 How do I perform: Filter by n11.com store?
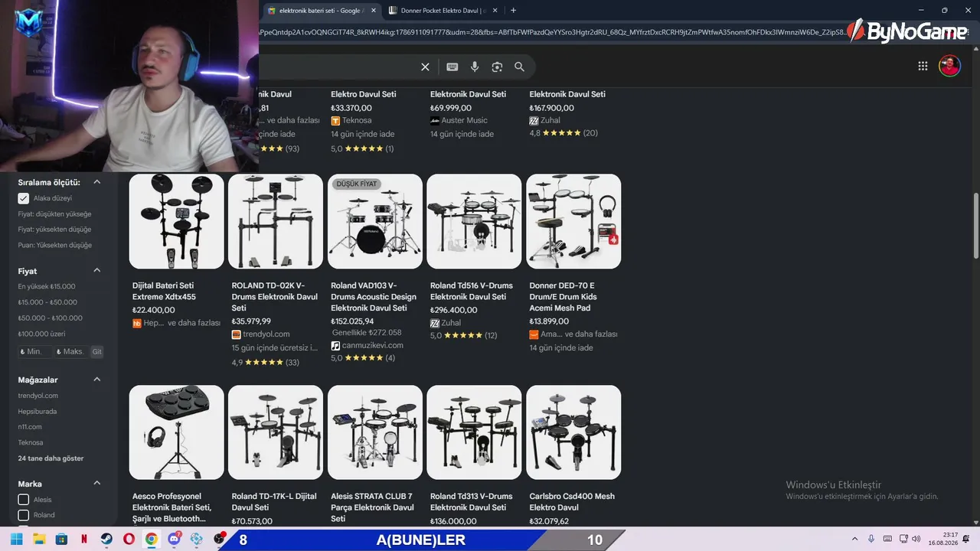click(x=30, y=427)
